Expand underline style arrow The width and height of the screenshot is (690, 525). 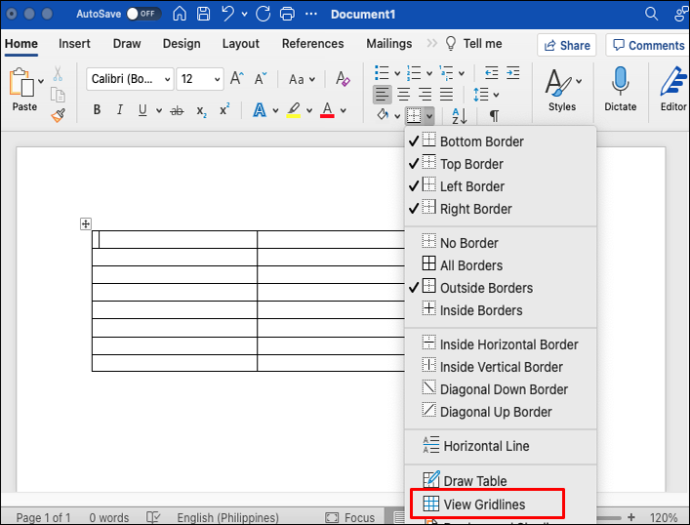pyautogui.click(x=159, y=110)
